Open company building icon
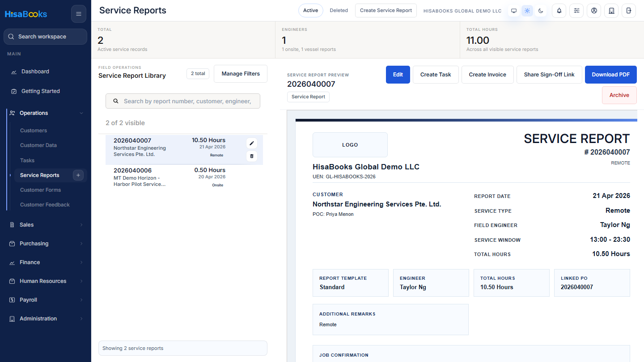 (611, 11)
